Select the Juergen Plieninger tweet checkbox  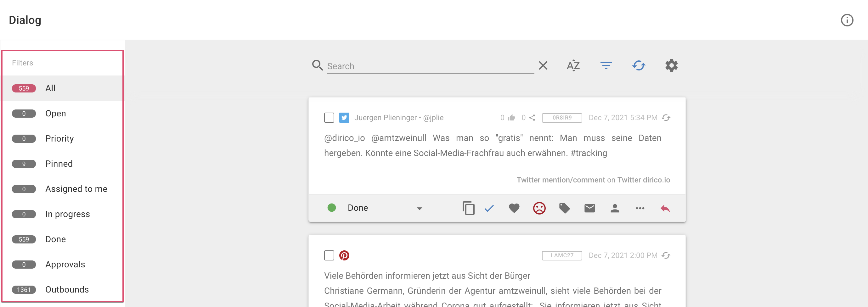click(x=329, y=118)
